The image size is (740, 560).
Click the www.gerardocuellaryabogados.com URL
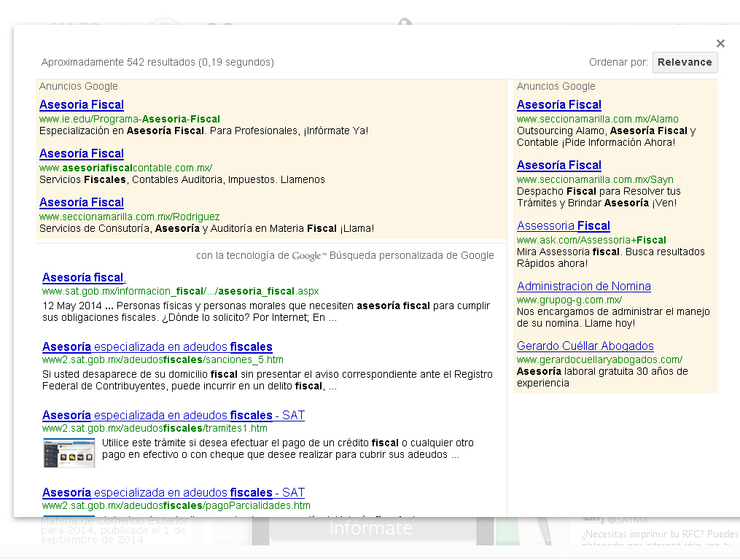coord(599,359)
